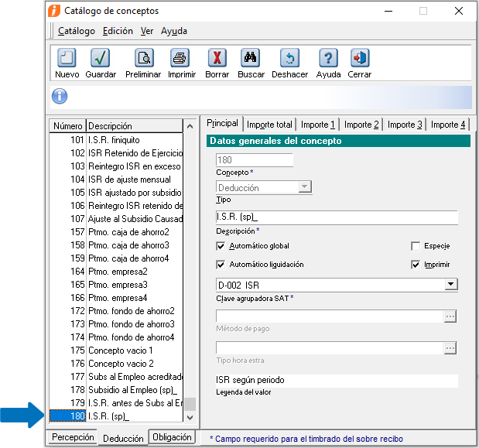Screen dimensions: 479x448
Task: Enable the Especie checkbox
Action: (x=416, y=246)
